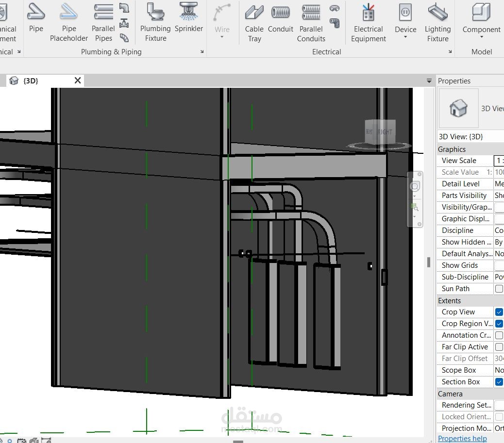Image resolution: width=504 pixels, height=443 pixels.
Task: Click the Discipline value cell
Action: [499, 230]
